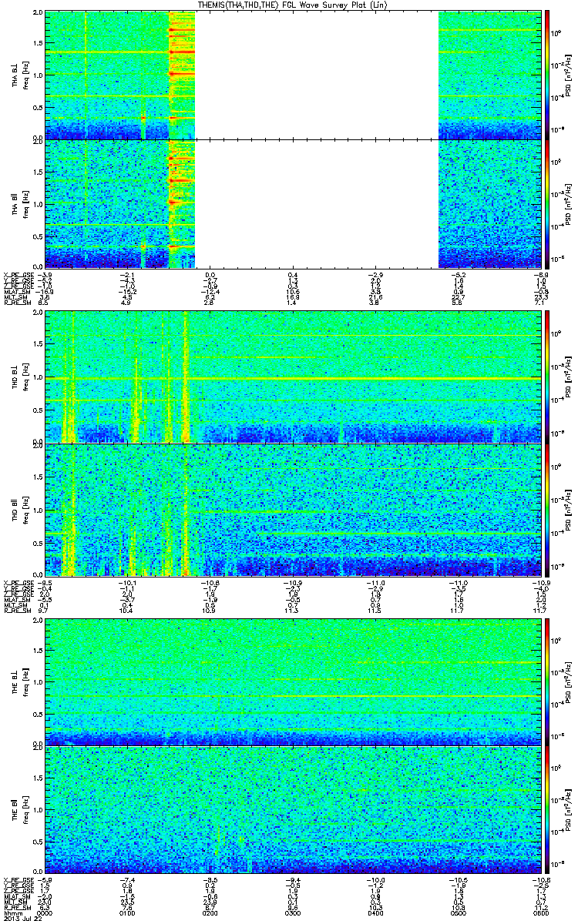
Task: Click the PSD [nT²/Hz] label of THA B⊥ panel
Action: click(568, 75)
